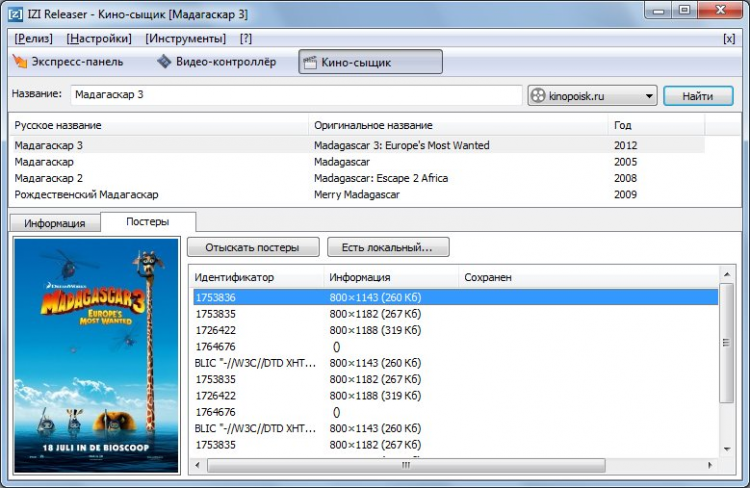Screen dimensions: 750x488
Task: Open the [Настройки] menu
Action: coord(99,38)
